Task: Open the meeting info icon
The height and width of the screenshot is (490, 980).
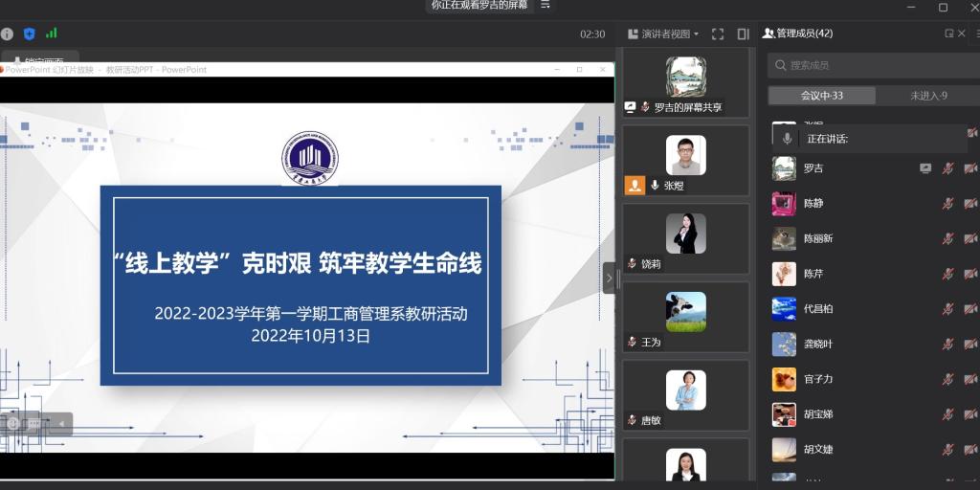Action: click(8, 33)
